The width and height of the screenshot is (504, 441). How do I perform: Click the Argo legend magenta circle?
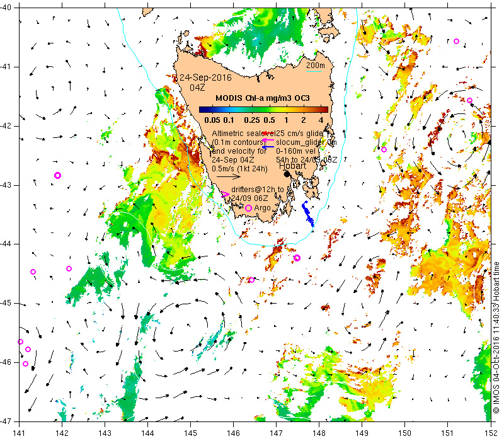point(248,209)
